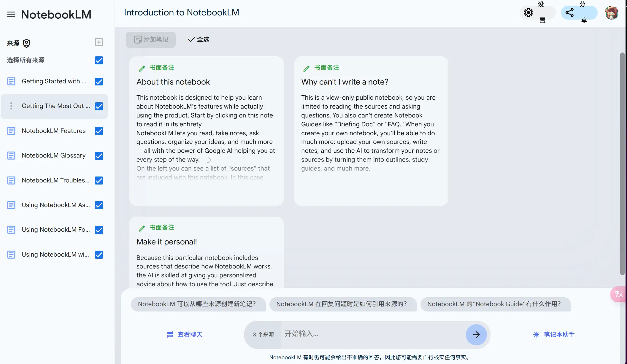Open the 查看聊天 chat view
This screenshot has height=364, width=627.
[185, 335]
